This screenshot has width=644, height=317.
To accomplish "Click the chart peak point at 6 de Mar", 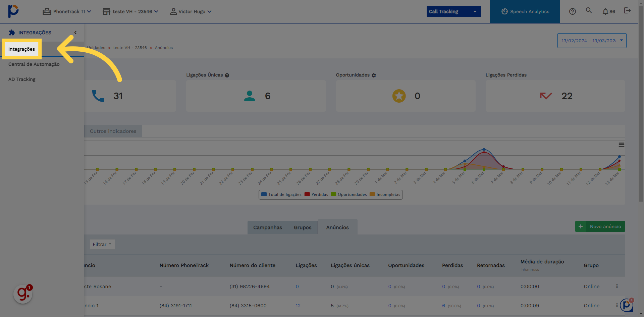I will coord(484,150).
